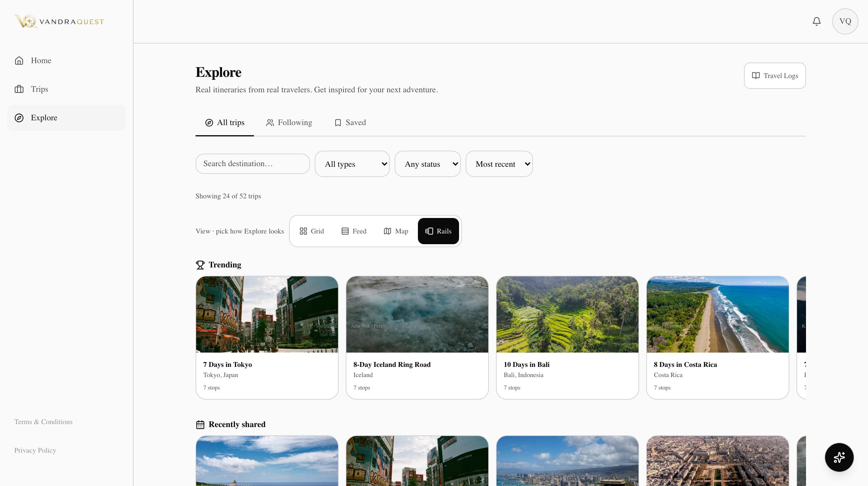Click the 'Tokyo, Japan' location text

[220, 375]
